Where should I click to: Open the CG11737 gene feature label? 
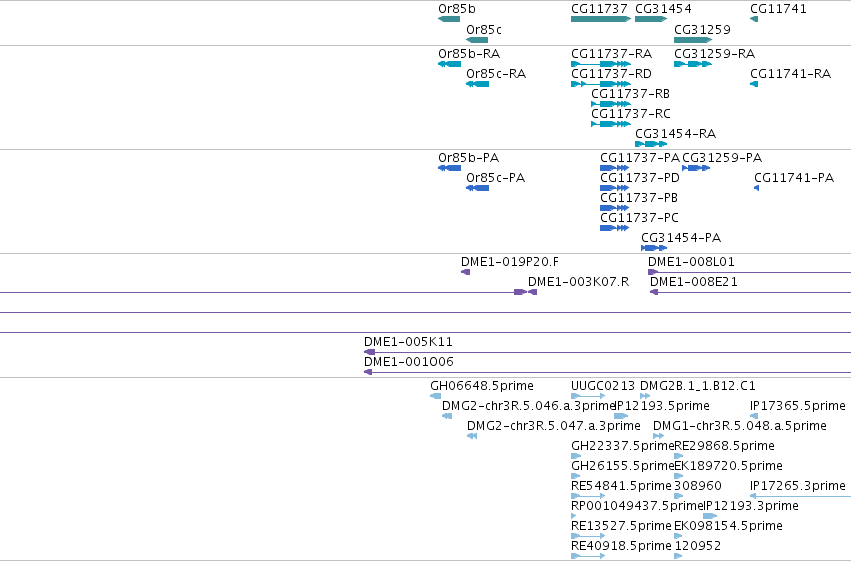[x=599, y=9]
